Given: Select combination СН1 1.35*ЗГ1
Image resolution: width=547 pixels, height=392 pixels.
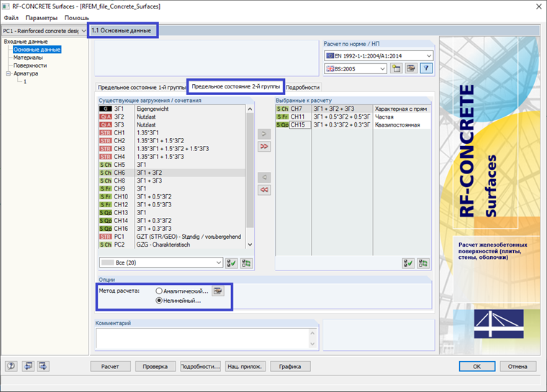Looking at the screenshot, I should pos(172,133).
